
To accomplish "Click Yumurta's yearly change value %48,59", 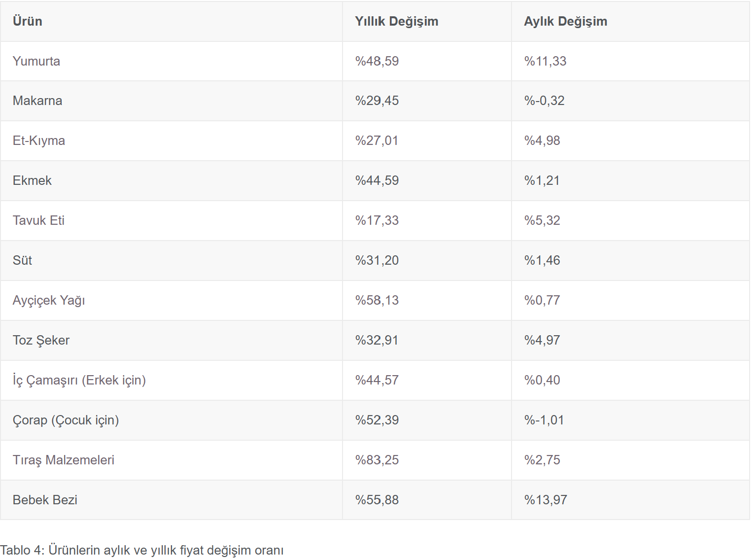I will click(x=377, y=61).
